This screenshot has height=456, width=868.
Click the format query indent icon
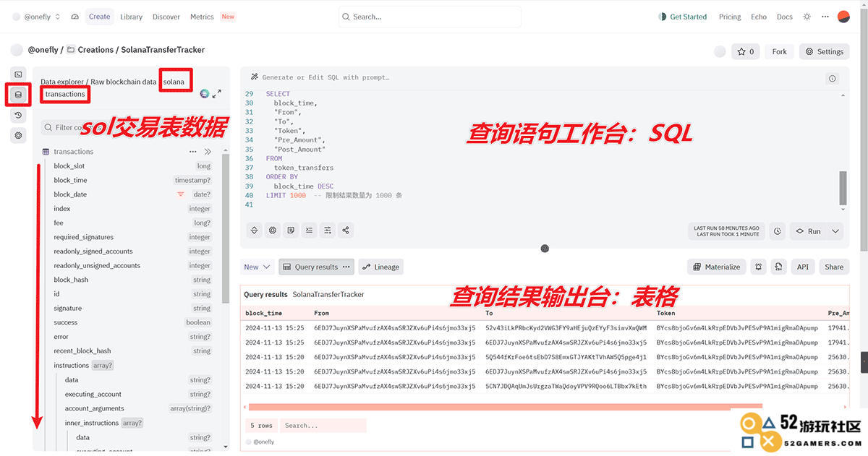click(310, 231)
